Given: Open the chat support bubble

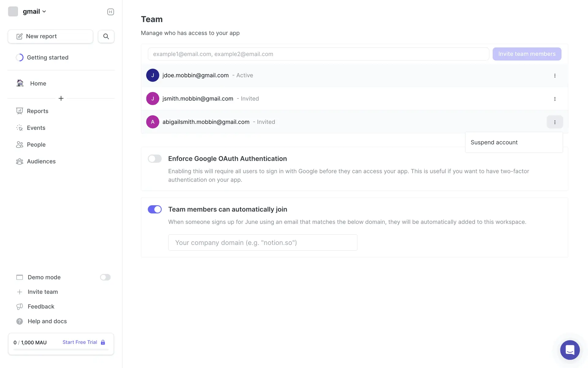Looking at the screenshot, I should [x=570, y=350].
